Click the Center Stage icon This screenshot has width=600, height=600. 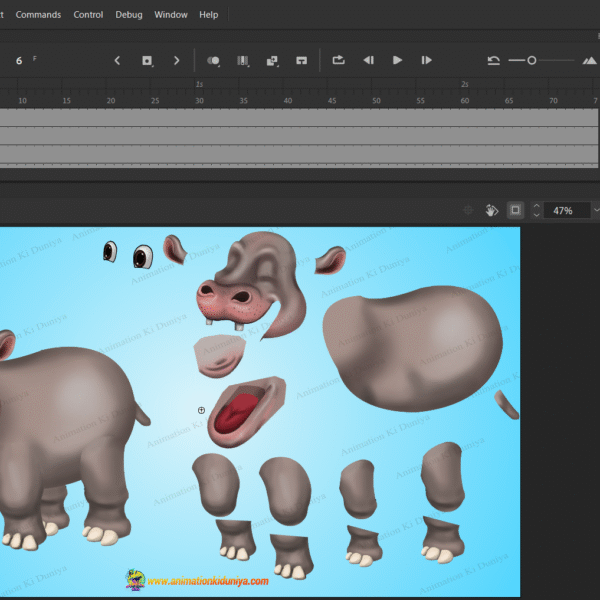(x=468, y=210)
